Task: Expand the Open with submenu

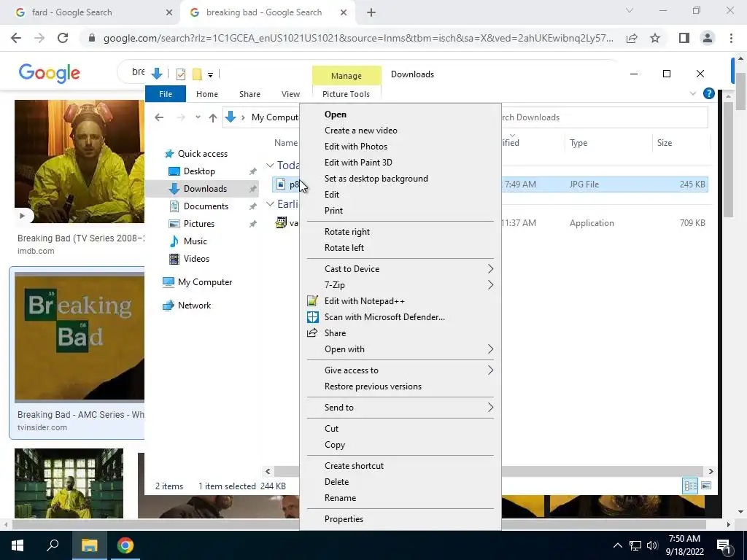Action: [490, 349]
